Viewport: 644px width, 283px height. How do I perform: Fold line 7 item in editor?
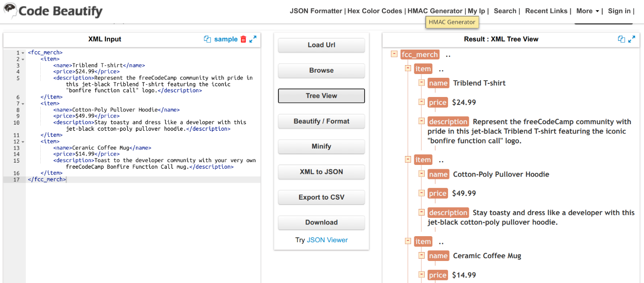point(23,104)
